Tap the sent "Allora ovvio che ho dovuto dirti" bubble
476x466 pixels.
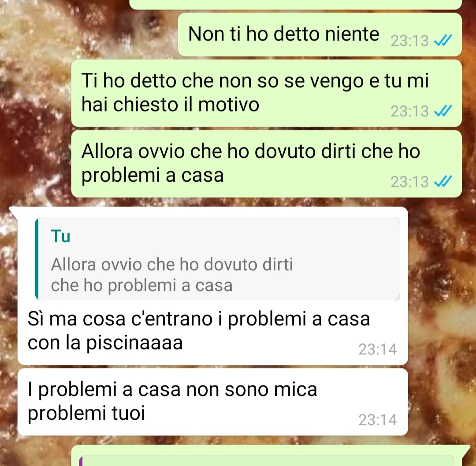click(266, 164)
